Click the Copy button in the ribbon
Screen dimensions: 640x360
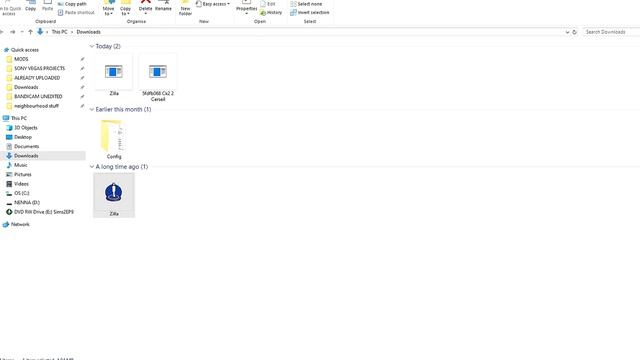point(31,6)
